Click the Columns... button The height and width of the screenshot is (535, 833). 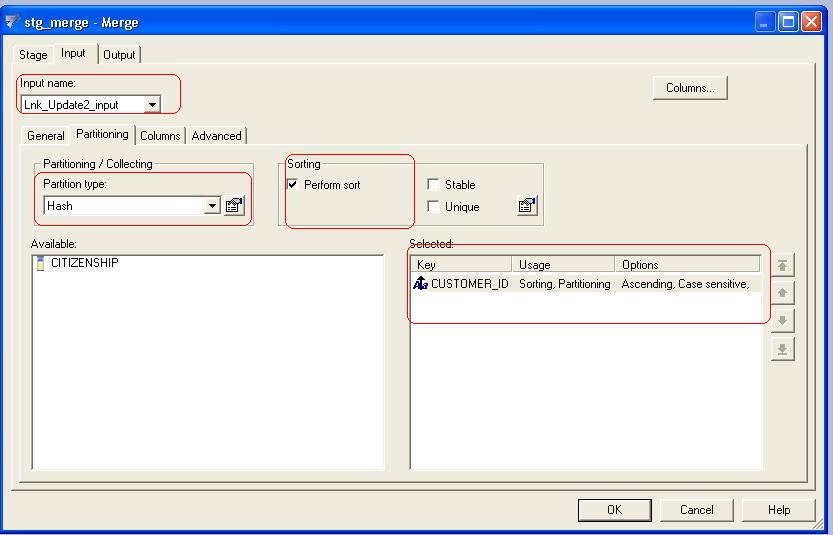(x=690, y=88)
